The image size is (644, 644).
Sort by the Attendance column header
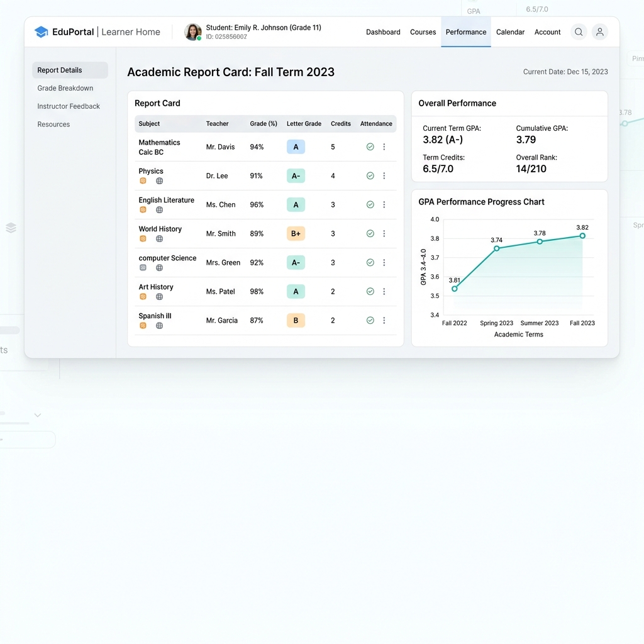click(376, 124)
